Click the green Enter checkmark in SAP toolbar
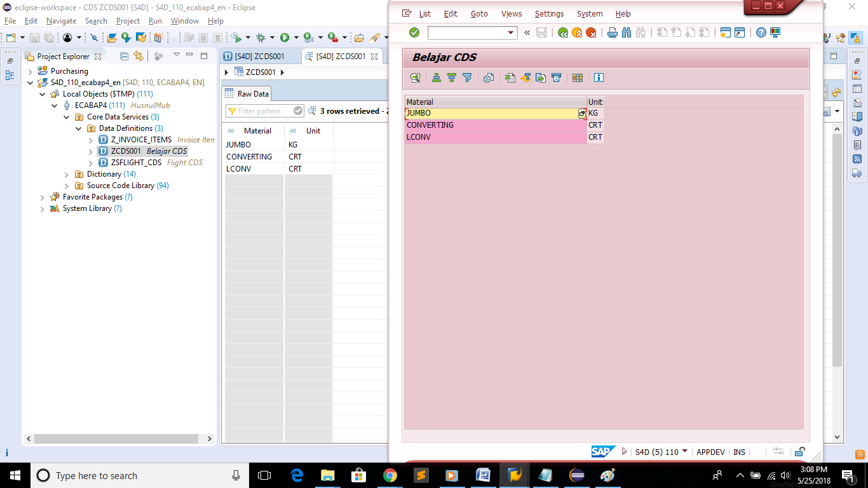Viewport: 868px width, 488px height. 414,32
